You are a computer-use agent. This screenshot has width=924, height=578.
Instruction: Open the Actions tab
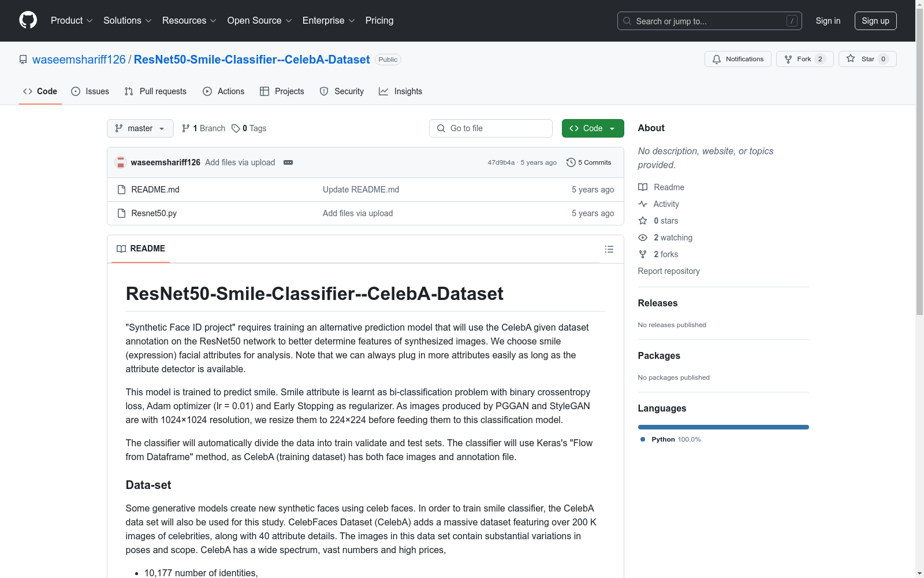point(223,91)
